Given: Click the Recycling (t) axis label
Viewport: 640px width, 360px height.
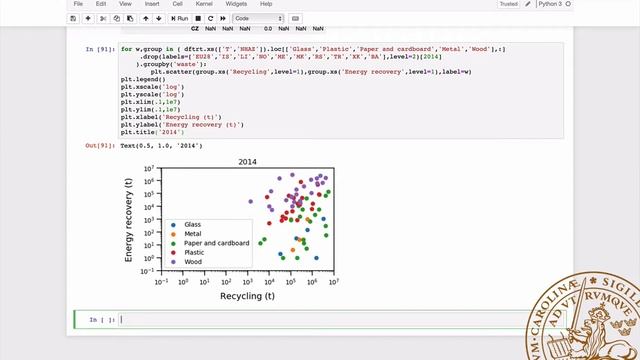Looking at the screenshot, I should coord(247,296).
